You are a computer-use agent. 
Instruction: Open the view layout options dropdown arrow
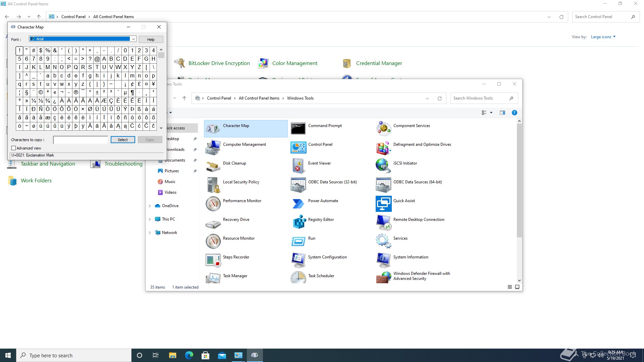pyautogui.click(x=491, y=113)
